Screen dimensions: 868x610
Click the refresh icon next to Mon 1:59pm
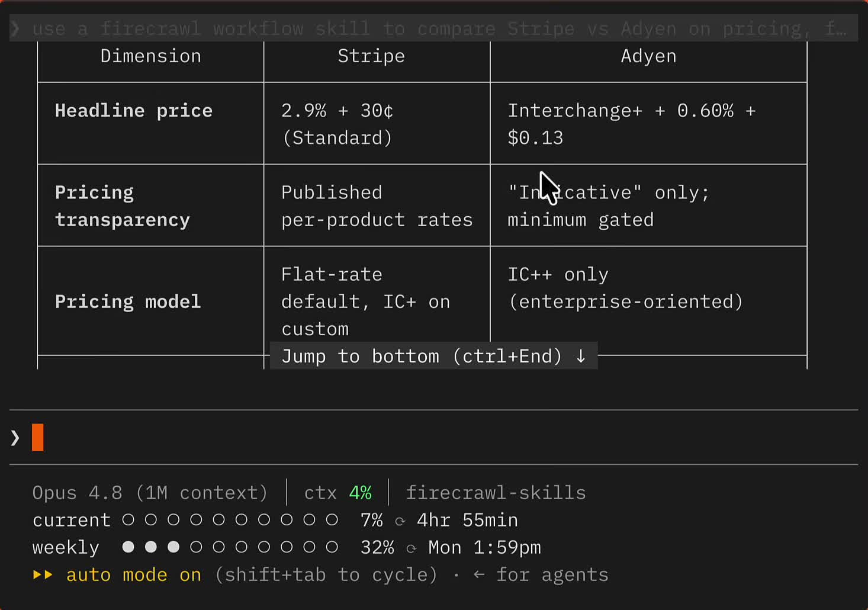point(412,548)
